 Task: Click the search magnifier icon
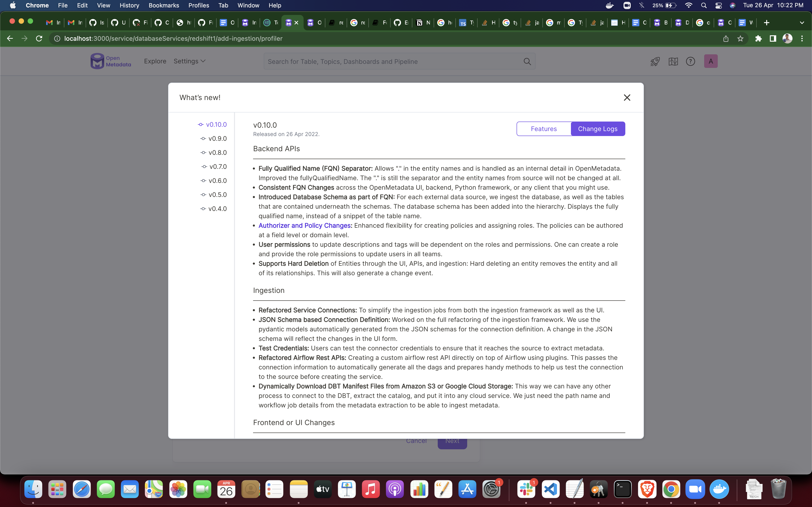point(527,61)
